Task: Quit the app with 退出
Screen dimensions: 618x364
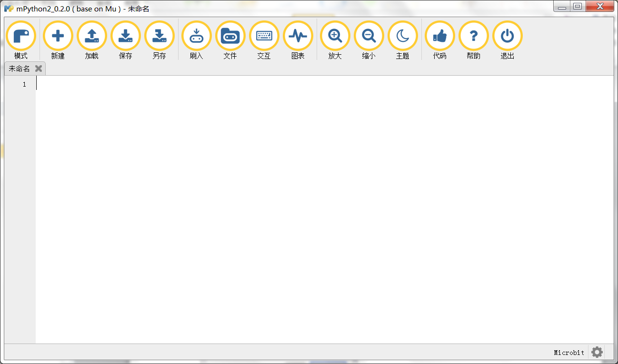Action: pyautogui.click(x=508, y=40)
